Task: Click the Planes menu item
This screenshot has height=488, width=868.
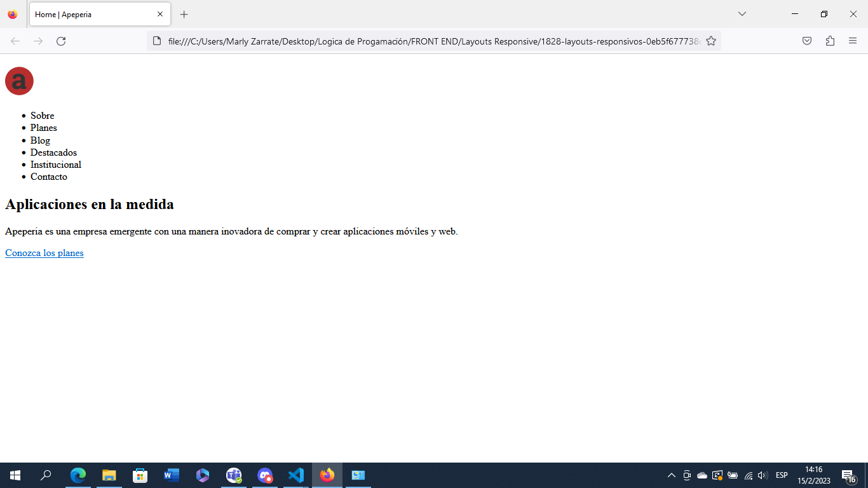Action: click(x=44, y=128)
